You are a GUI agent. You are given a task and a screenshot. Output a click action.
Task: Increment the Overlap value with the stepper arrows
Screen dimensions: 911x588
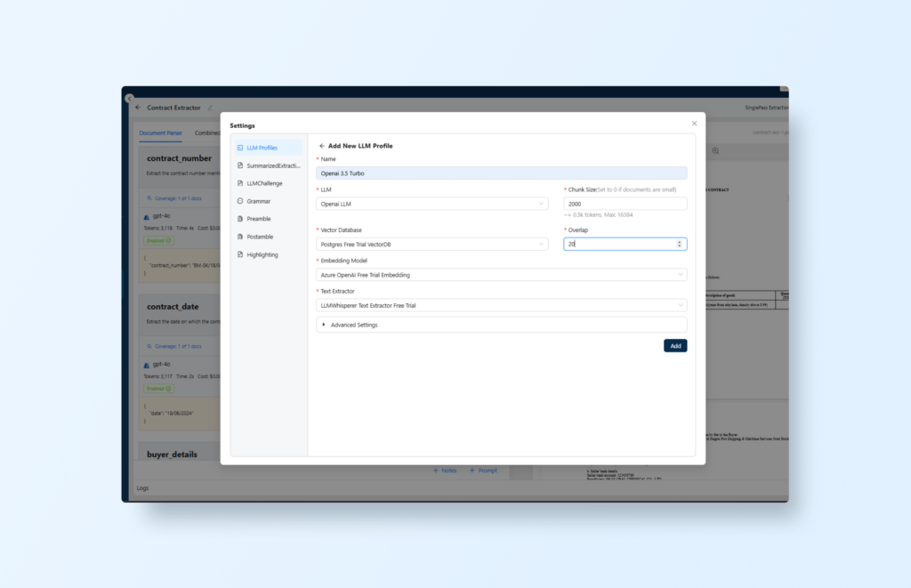tap(681, 241)
